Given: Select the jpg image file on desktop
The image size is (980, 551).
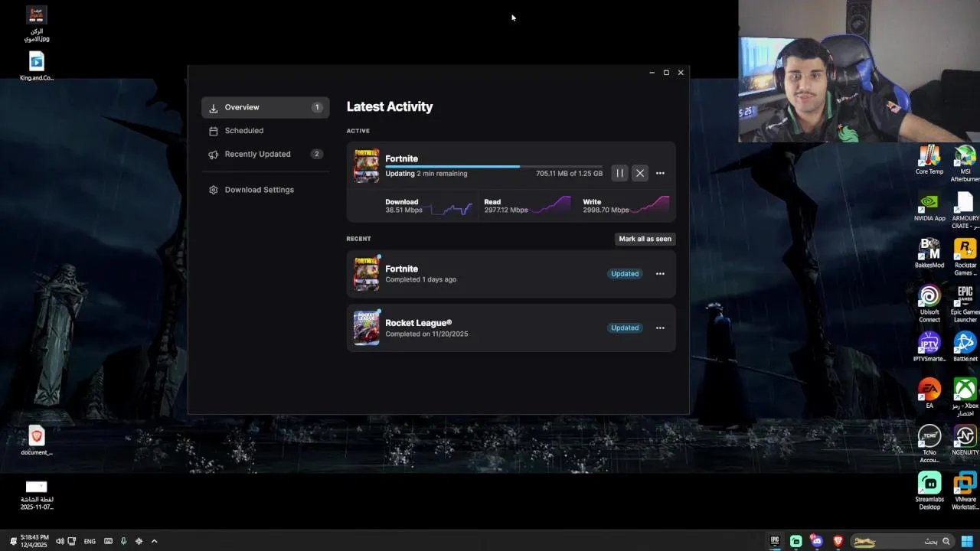Looking at the screenshot, I should tap(37, 23).
